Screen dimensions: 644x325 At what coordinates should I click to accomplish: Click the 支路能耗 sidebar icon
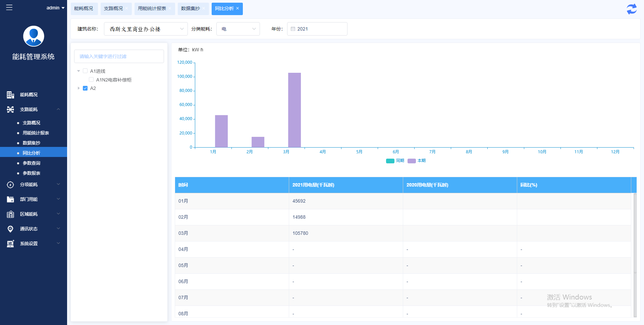[x=10, y=109]
